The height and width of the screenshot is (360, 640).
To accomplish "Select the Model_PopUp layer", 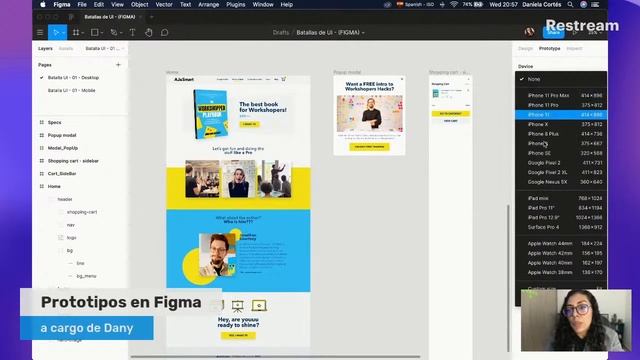I will [x=63, y=148].
